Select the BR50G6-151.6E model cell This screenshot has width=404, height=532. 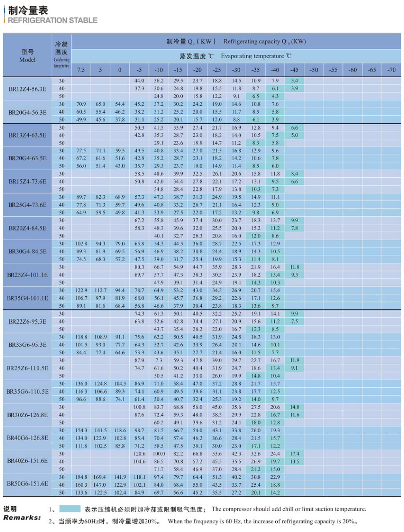(27, 484)
